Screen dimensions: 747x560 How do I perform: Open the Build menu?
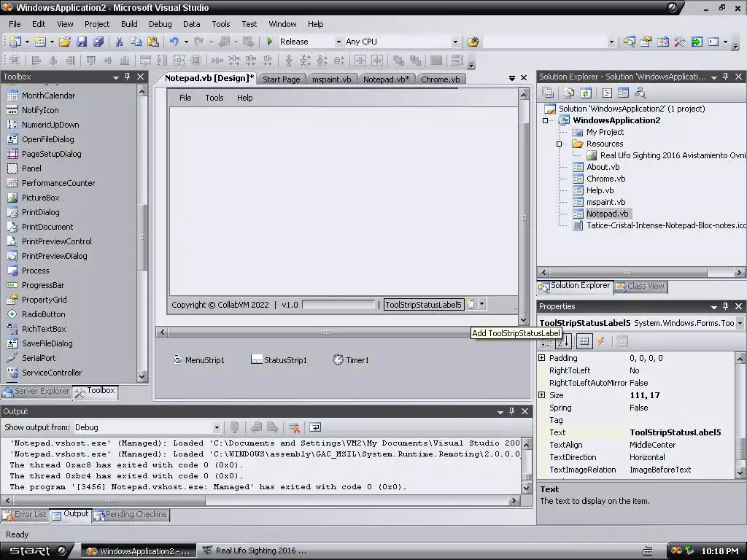(x=129, y=24)
